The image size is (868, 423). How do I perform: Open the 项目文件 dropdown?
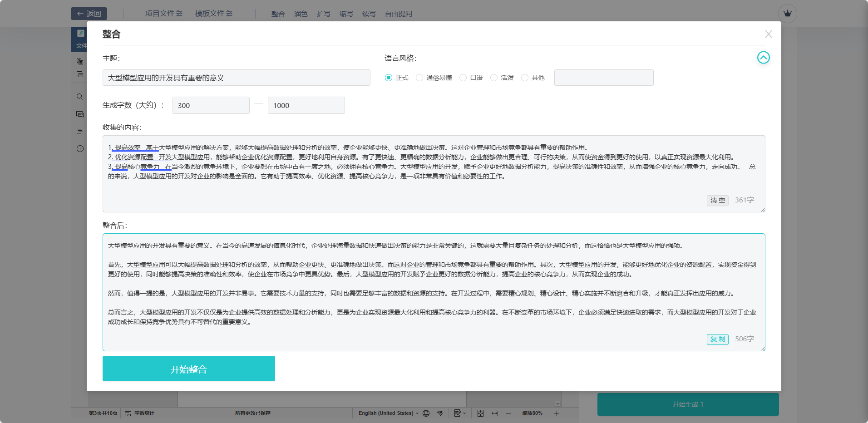(x=163, y=14)
